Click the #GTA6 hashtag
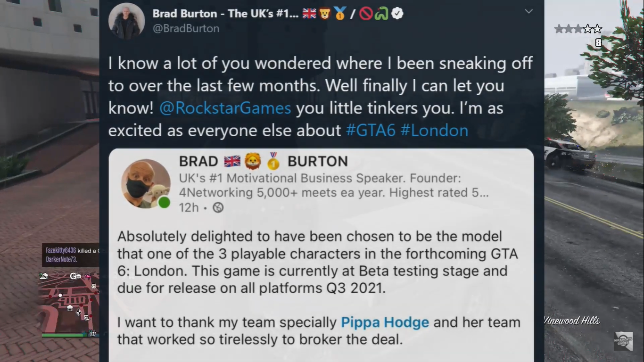Screen dimensions: 644x362 [371, 131]
